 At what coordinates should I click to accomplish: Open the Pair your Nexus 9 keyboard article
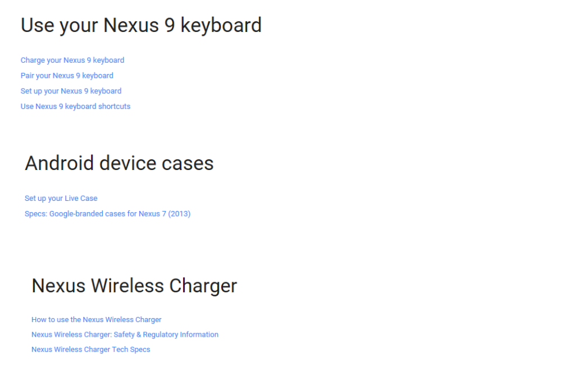(x=67, y=76)
